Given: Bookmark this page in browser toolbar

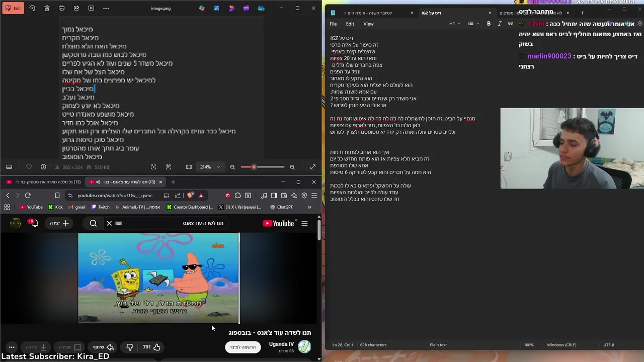Looking at the screenshot, I should pyautogui.click(x=57, y=196).
